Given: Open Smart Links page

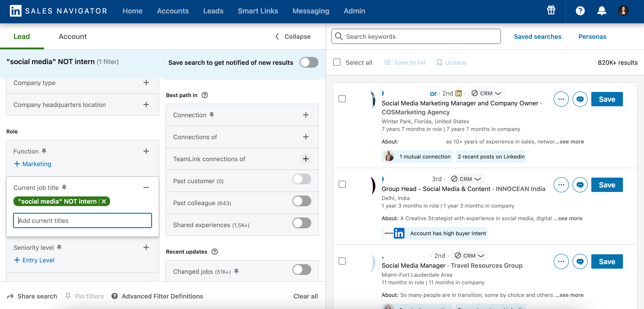Looking at the screenshot, I should (258, 11).
